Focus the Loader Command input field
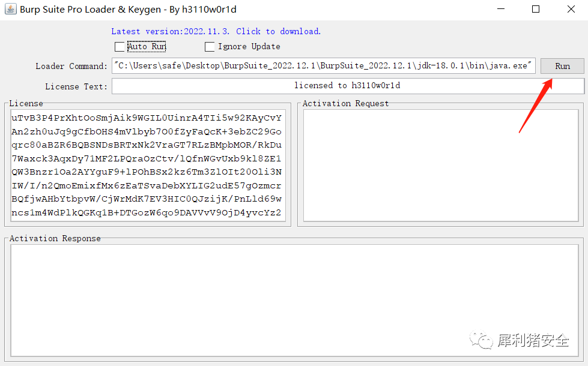Screen dimensions: 588x366 324,66
